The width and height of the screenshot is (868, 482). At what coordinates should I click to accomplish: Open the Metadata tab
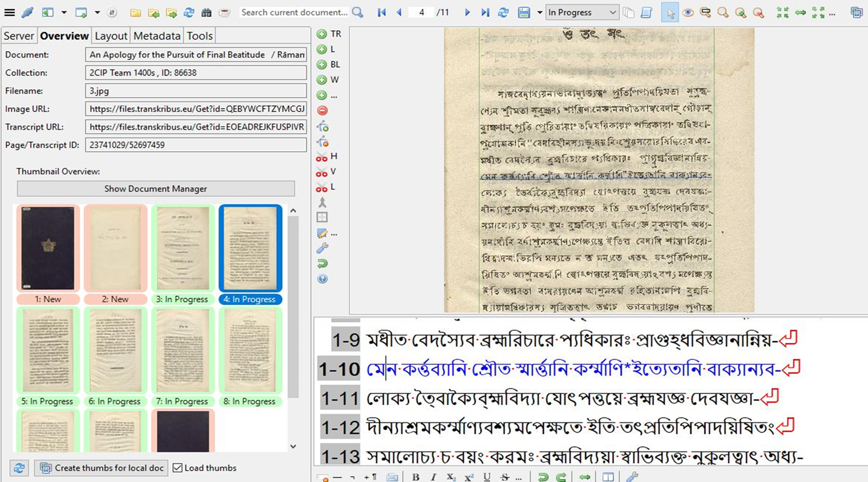[x=157, y=36]
